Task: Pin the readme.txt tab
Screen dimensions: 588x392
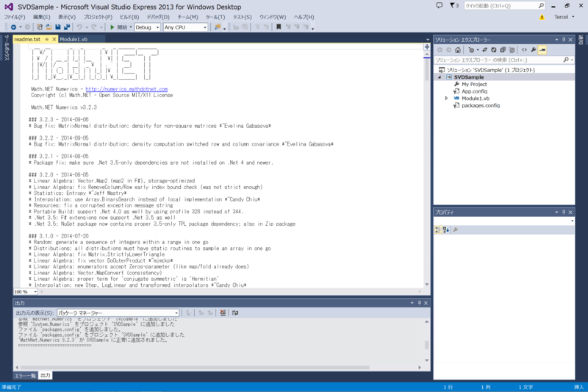Action: pos(47,39)
